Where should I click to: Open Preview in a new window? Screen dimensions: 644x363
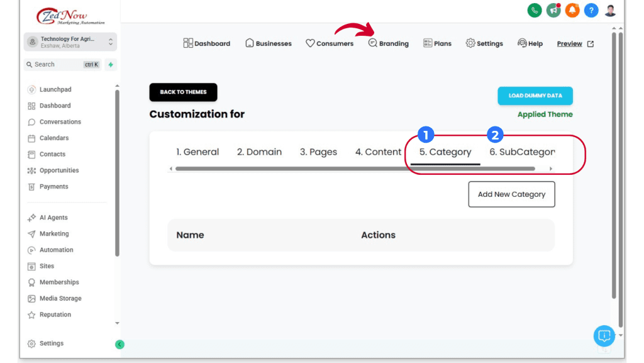pos(569,43)
